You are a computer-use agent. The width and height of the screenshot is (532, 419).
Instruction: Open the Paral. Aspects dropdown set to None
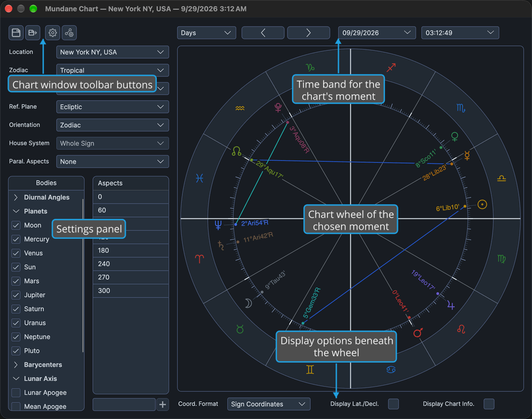(x=113, y=161)
